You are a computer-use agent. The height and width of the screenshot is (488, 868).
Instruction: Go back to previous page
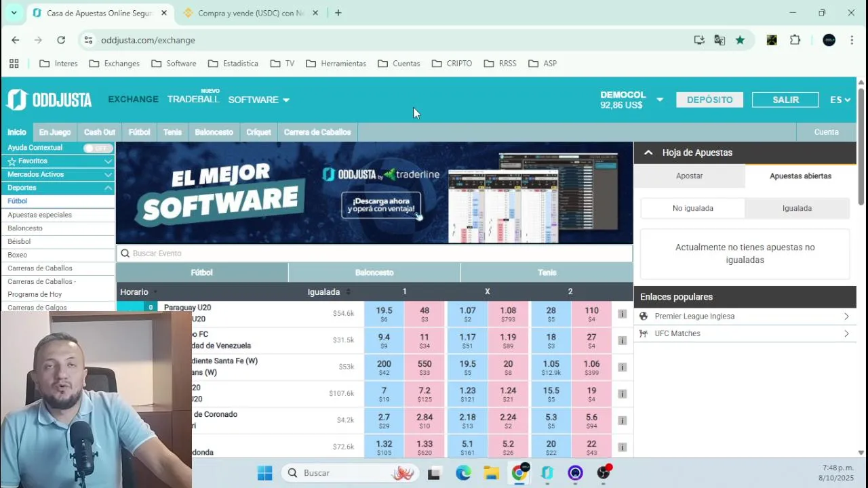(15, 40)
